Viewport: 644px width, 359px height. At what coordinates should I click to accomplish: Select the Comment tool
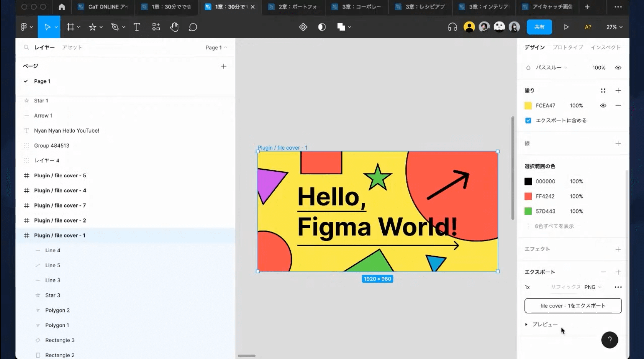coord(193,27)
